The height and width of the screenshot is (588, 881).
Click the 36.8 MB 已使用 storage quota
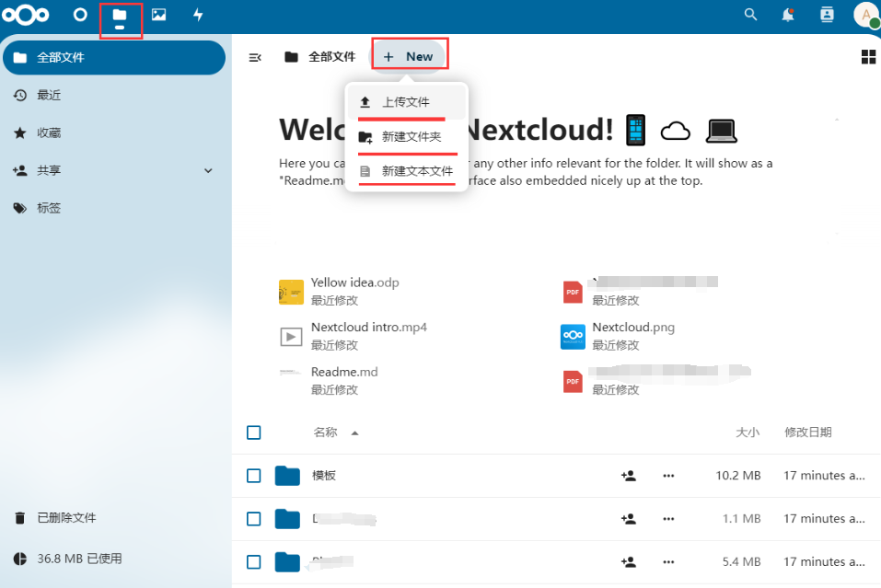tap(114, 559)
